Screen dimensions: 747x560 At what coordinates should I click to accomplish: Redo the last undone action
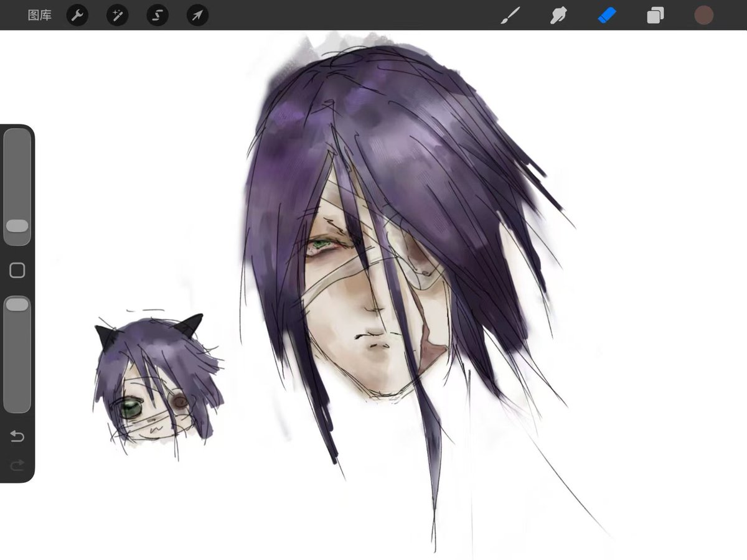(17, 465)
